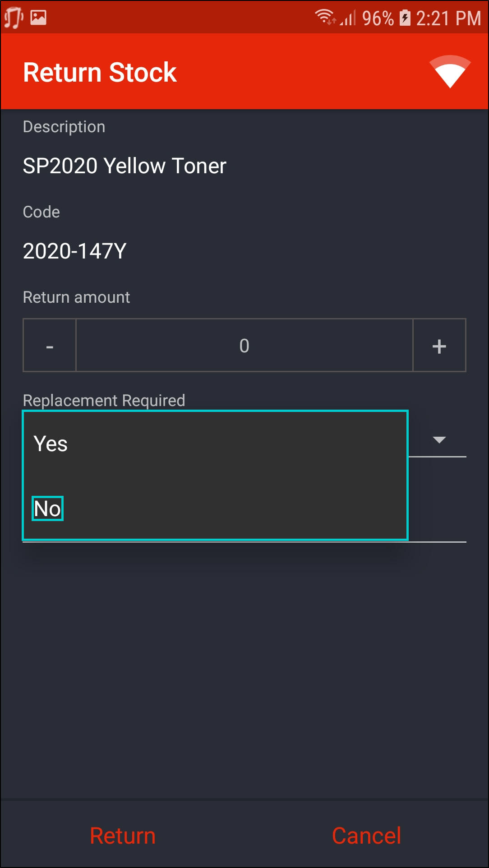Expand the Replacement Required dropdown arrow
Screen dimensions: 489x868
439,440
